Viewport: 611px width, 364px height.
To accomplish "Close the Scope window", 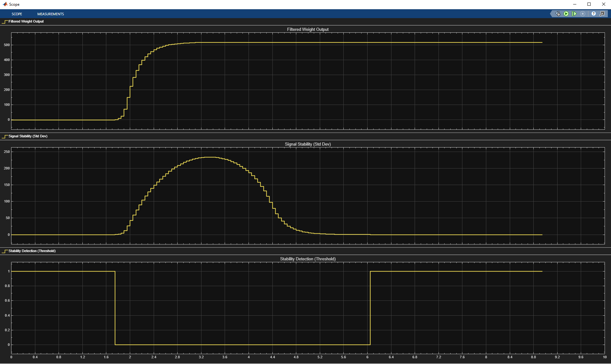I will [x=603, y=4].
